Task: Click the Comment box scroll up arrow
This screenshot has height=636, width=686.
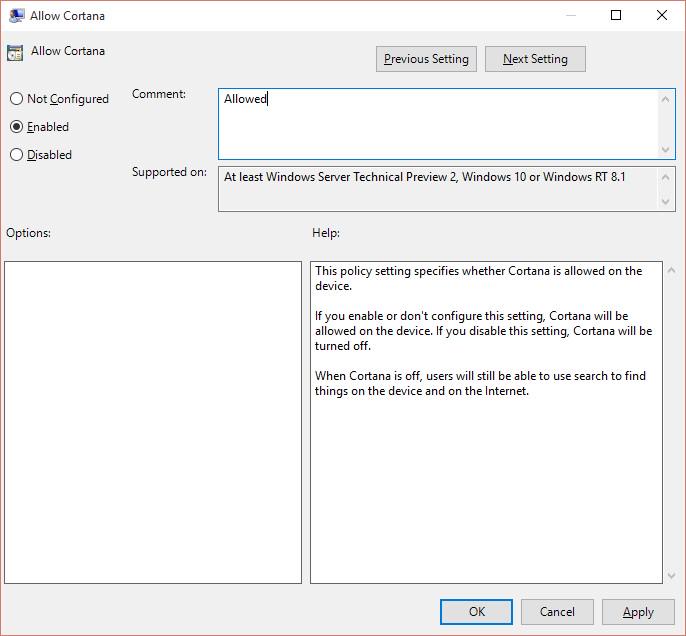Action: 665,99
